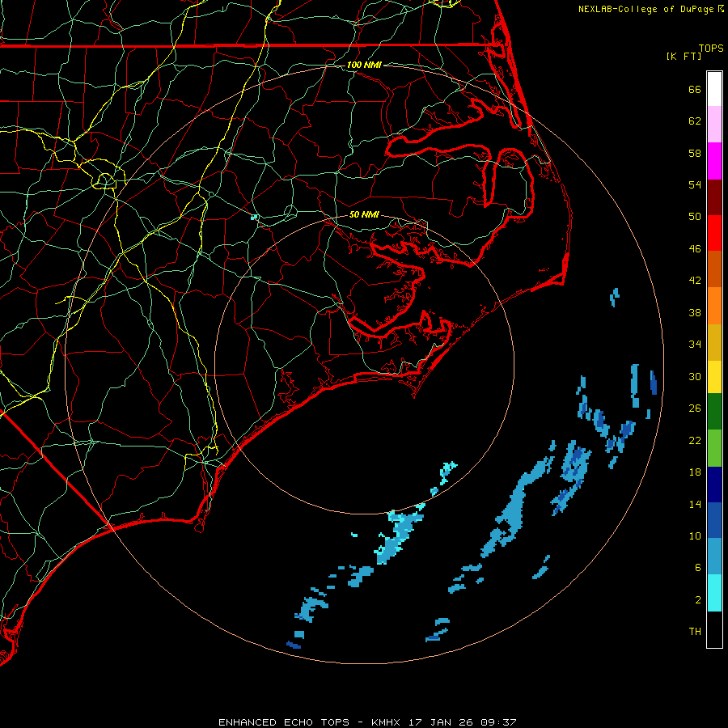Screen dimensions: 728x728
Task: Click the "100 NMI" range ring label
Action: [x=364, y=65]
